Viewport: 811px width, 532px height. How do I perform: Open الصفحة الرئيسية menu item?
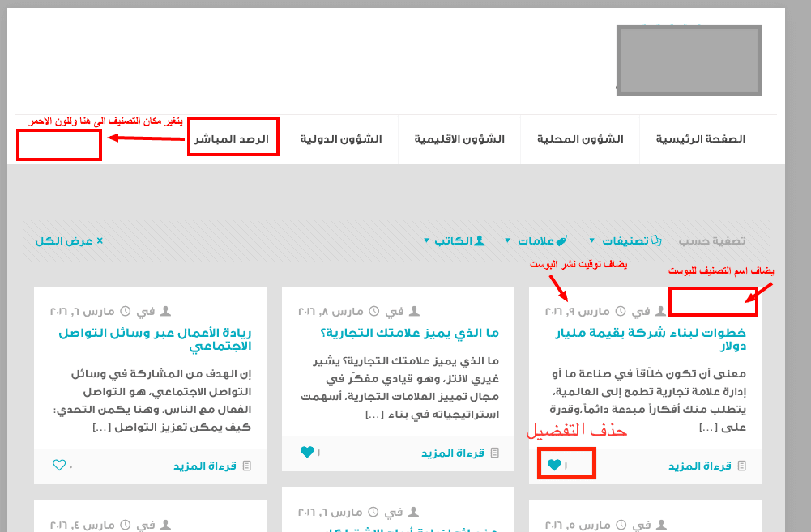pyautogui.click(x=700, y=139)
